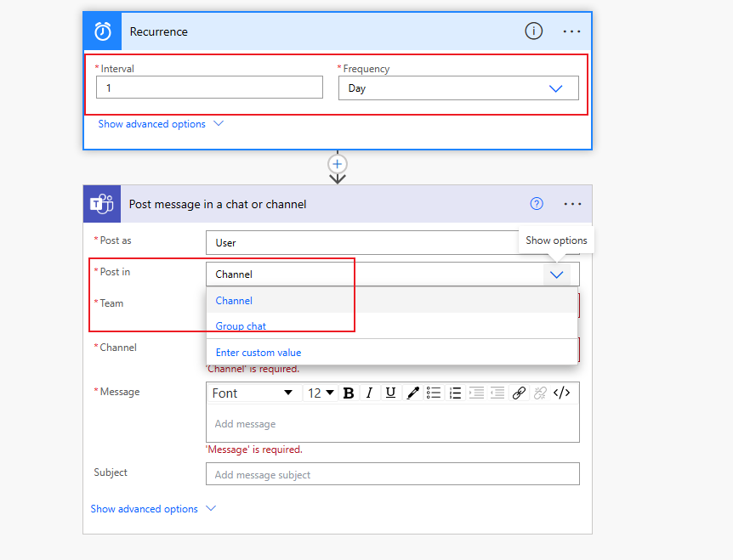Toggle bold formatting in message toolbar

point(349,393)
